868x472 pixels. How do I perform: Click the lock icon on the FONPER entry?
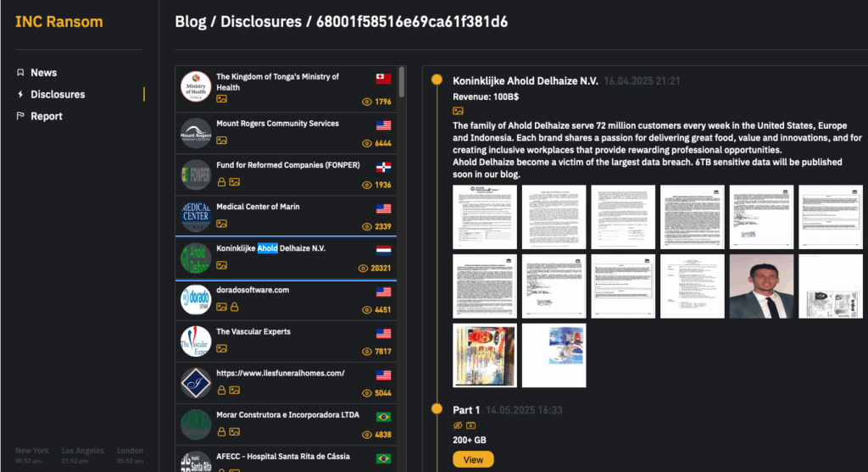(x=221, y=182)
